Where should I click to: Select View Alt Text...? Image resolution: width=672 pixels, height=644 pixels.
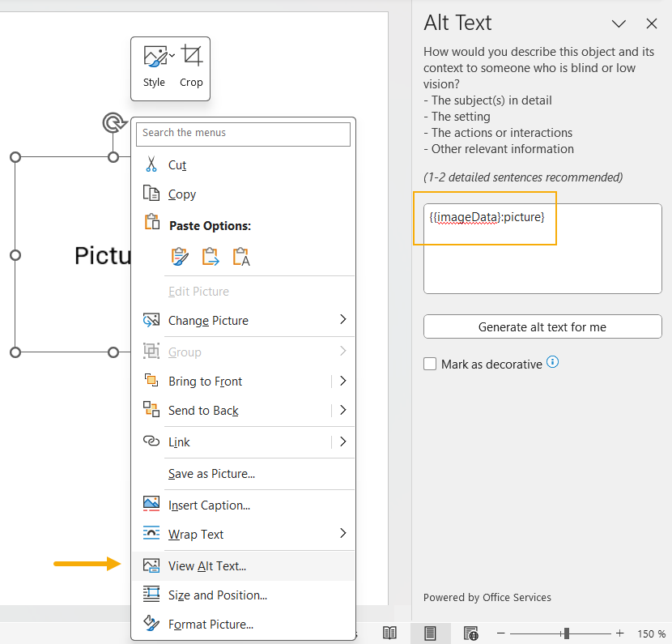click(243, 566)
